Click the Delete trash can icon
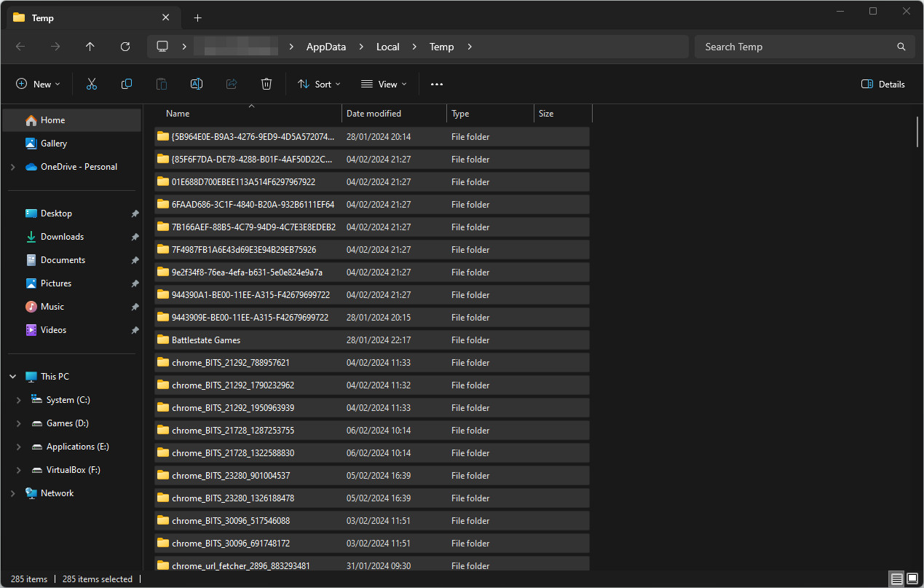Viewport: 924px width, 588px height. coord(266,85)
